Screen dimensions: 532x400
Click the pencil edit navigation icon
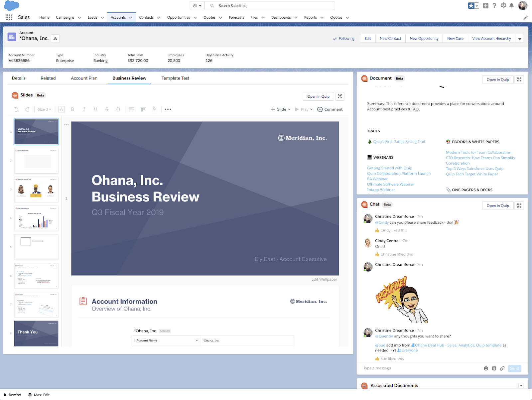(x=525, y=18)
